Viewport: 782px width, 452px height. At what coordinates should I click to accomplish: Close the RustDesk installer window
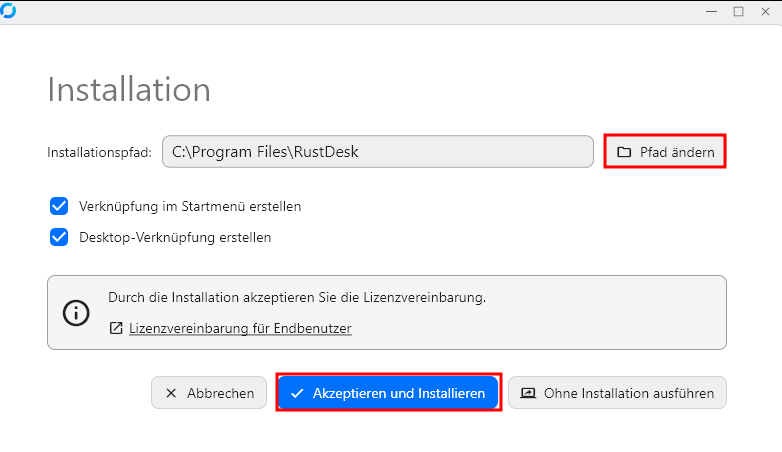764,11
